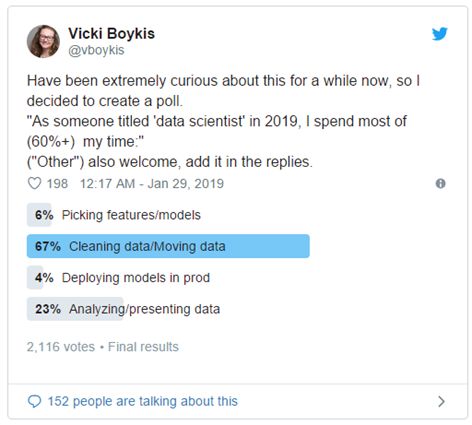Click the 23% gray result bar
The image size is (472, 425).
[x=75, y=309]
